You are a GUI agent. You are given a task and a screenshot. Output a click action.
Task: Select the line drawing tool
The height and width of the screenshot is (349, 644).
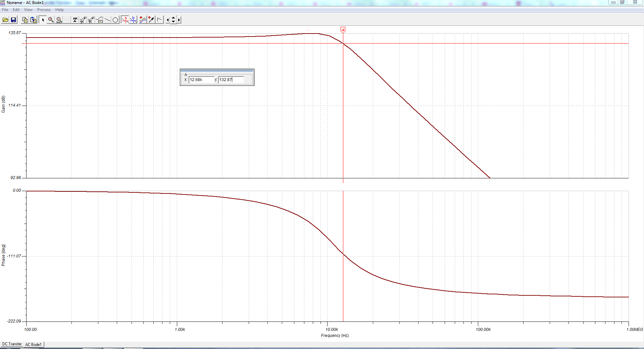[x=107, y=20]
